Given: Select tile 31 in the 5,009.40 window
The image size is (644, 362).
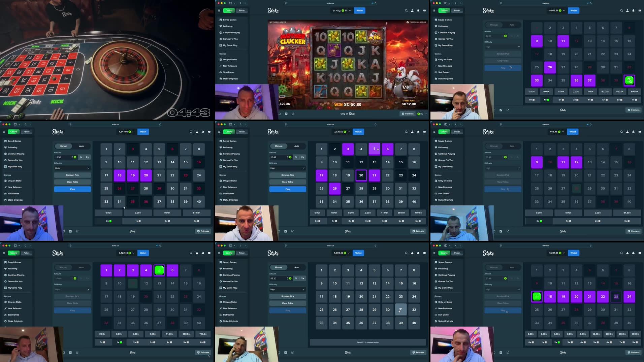Looking at the screenshot, I should point(401,309).
